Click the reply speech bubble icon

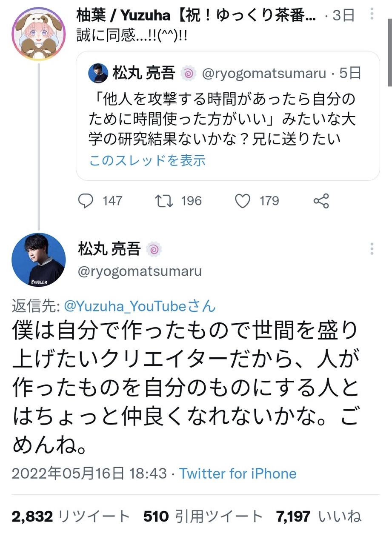tap(86, 201)
